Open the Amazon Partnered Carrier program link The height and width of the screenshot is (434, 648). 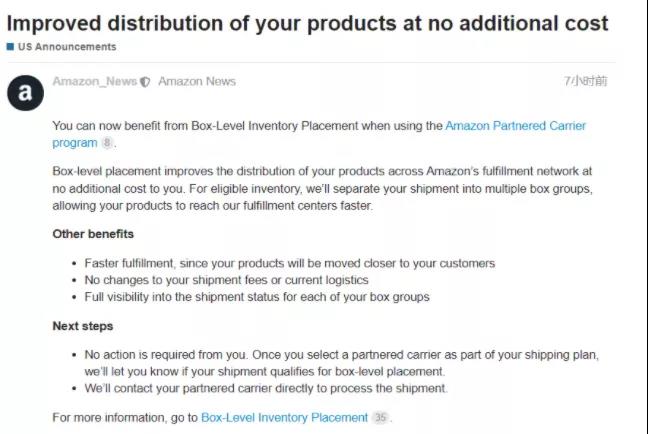[x=515, y=126]
